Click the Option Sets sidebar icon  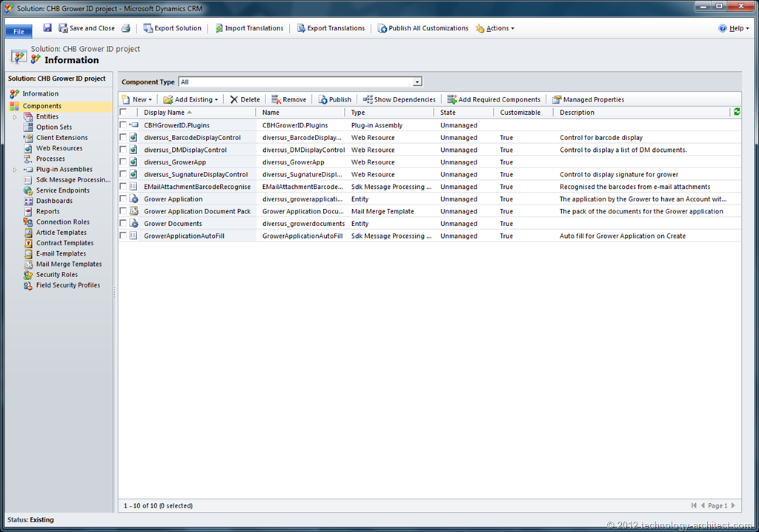tap(28, 127)
